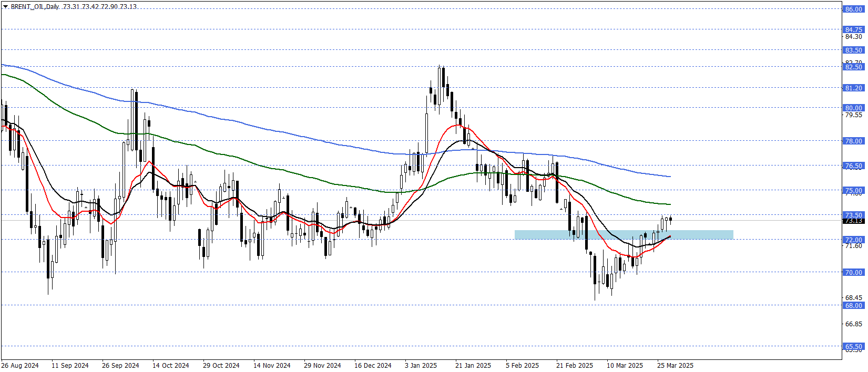868x372 pixels.
Task: Click the 10 Mar 2025 date label
Action: 625,366
